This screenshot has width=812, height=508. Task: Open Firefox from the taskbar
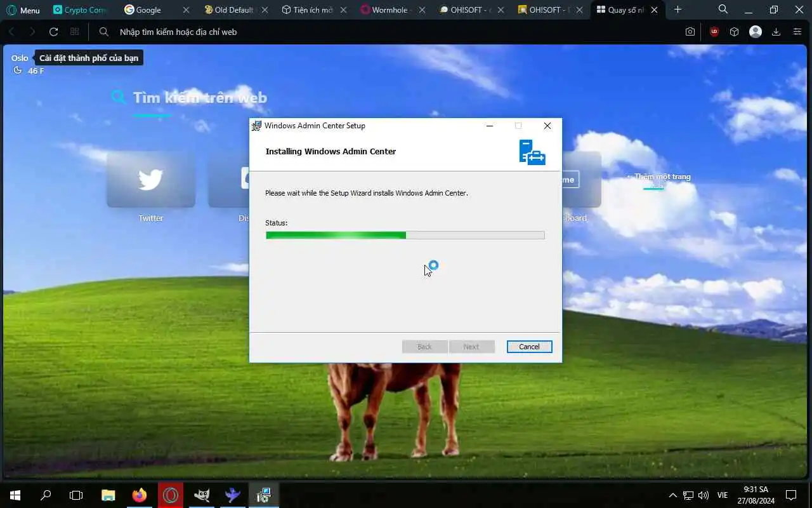pos(140,495)
